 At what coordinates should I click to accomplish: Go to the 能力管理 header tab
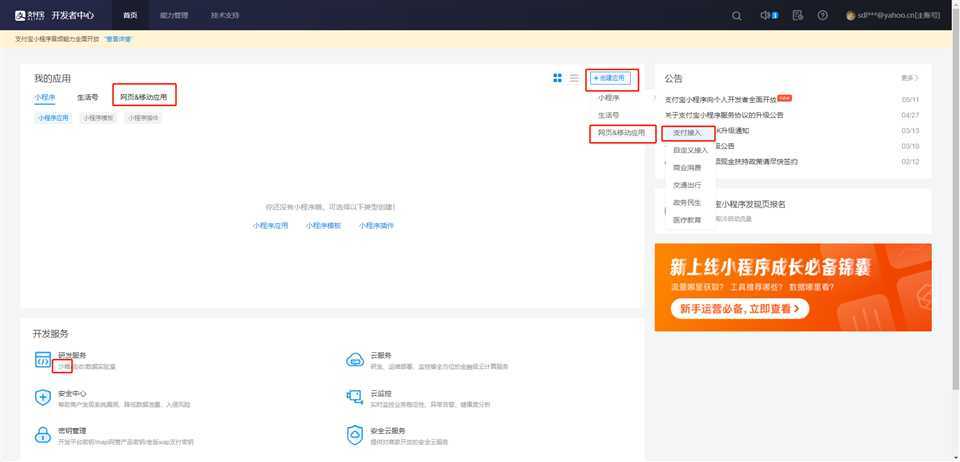tap(174, 15)
